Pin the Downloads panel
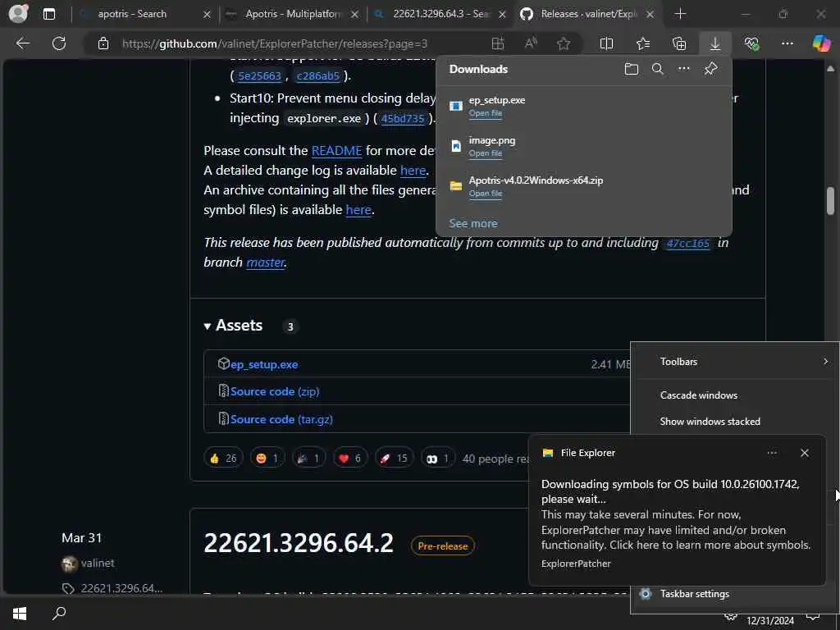Screen dimensions: 840x630 710,69
